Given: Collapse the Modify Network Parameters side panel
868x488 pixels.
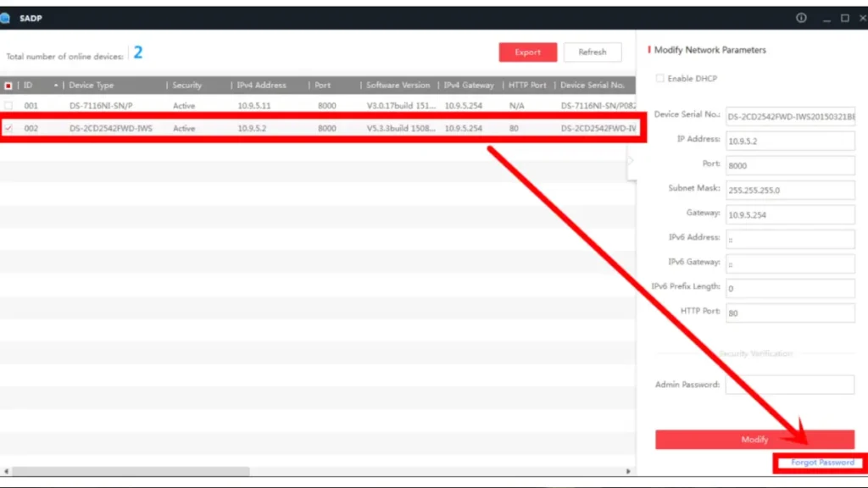Looking at the screenshot, I should (x=631, y=161).
